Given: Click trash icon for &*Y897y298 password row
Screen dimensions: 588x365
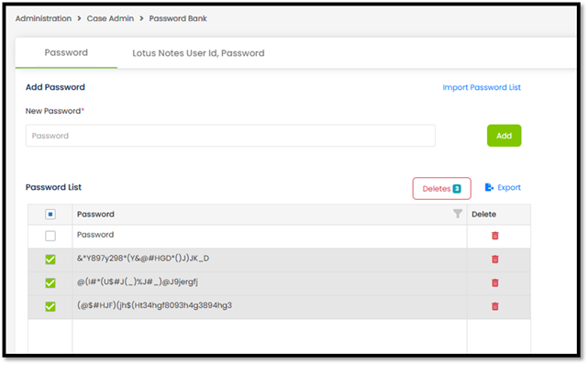Looking at the screenshot, I should (x=495, y=260).
